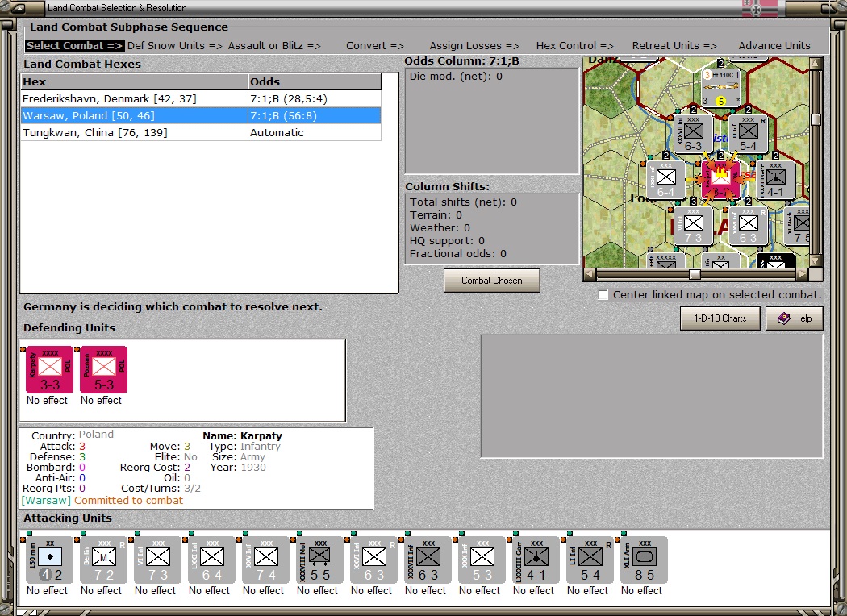
Task: Select the XLI Arm 8-5 attacking unit
Action: pos(644,560)
